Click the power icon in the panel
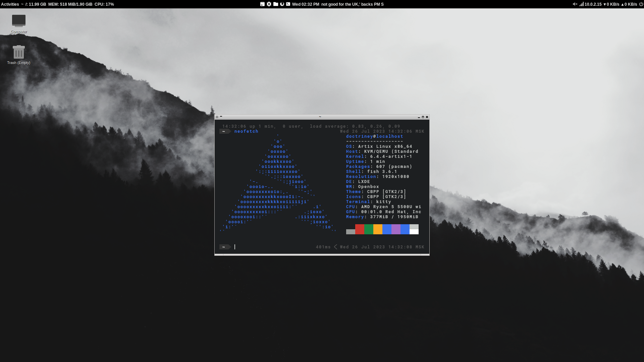This screenshot has height=362, width=644. (641, 4)
